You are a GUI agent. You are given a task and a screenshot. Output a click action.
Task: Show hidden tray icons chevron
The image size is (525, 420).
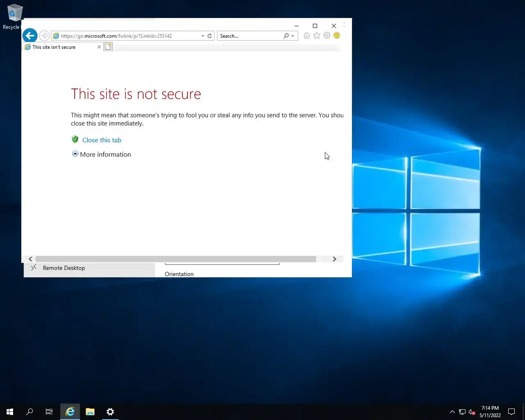pos(452,412)
